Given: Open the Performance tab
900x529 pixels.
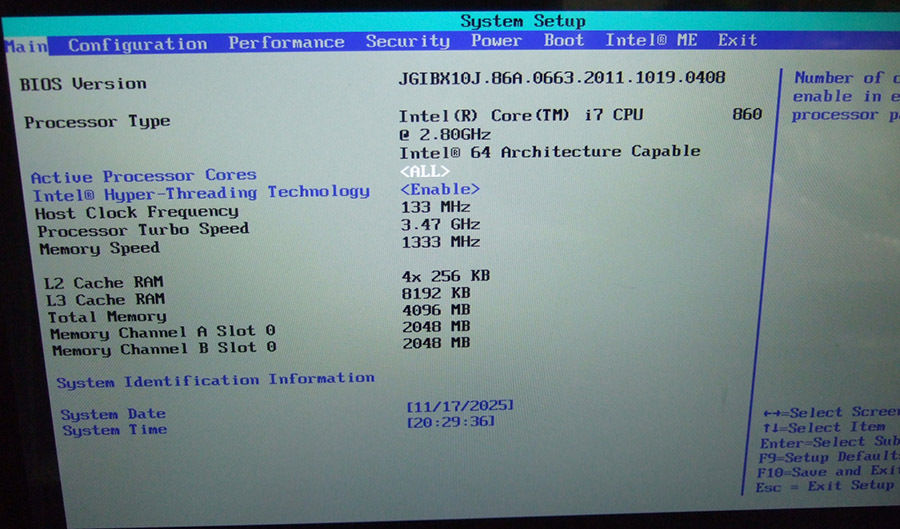Looking at the screenshot, I should pos(286,42).
